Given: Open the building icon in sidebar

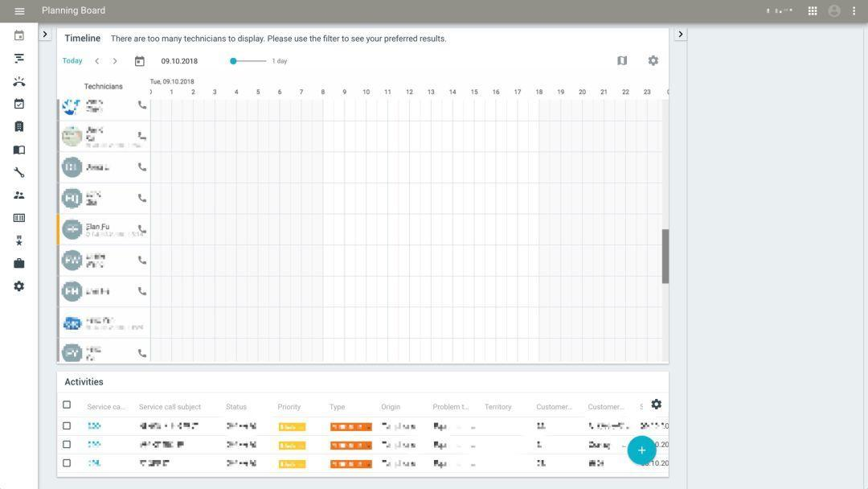Looking at the screenshot, I should click(18, 127).
